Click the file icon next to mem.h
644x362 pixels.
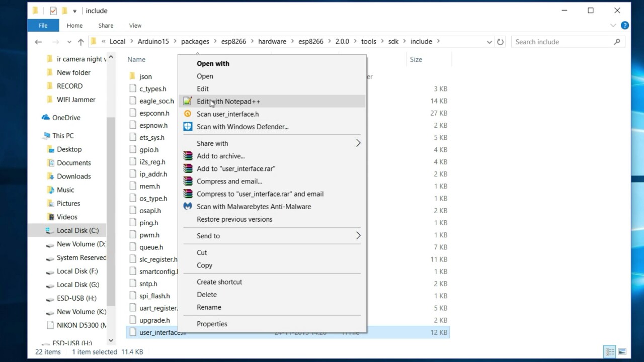(133, 186)
